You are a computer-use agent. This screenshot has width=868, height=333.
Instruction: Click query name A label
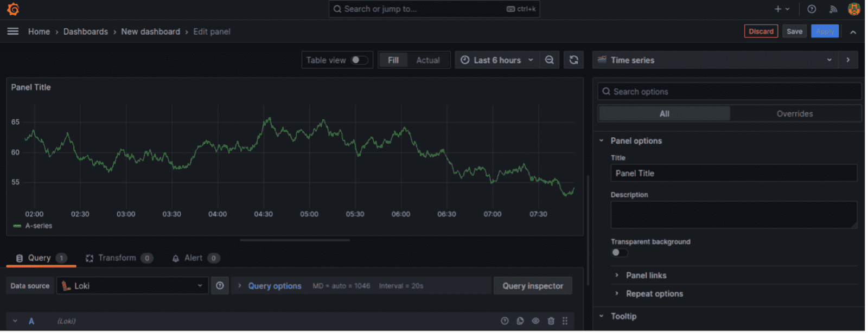31,321
